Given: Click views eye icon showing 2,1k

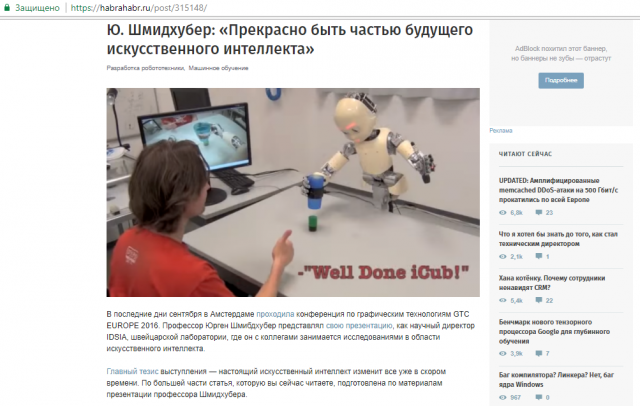Looking at the screenshot, I should pos(503,257).
